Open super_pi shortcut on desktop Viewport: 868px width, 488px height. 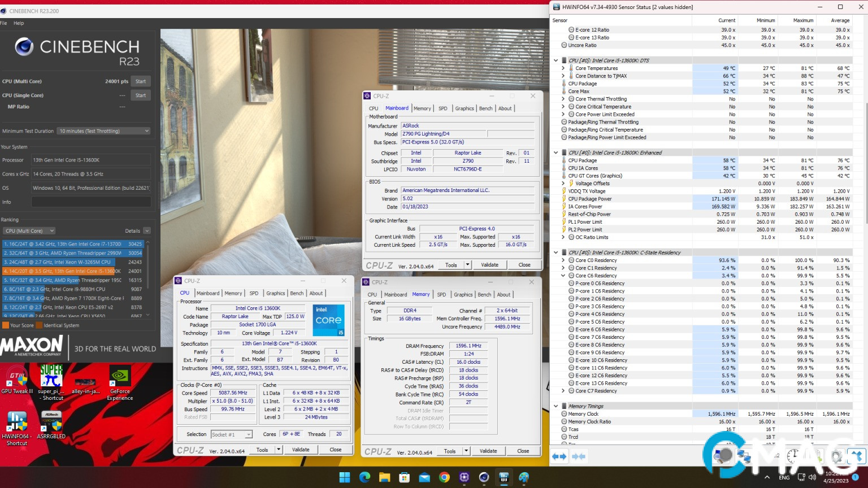point(51,381)
